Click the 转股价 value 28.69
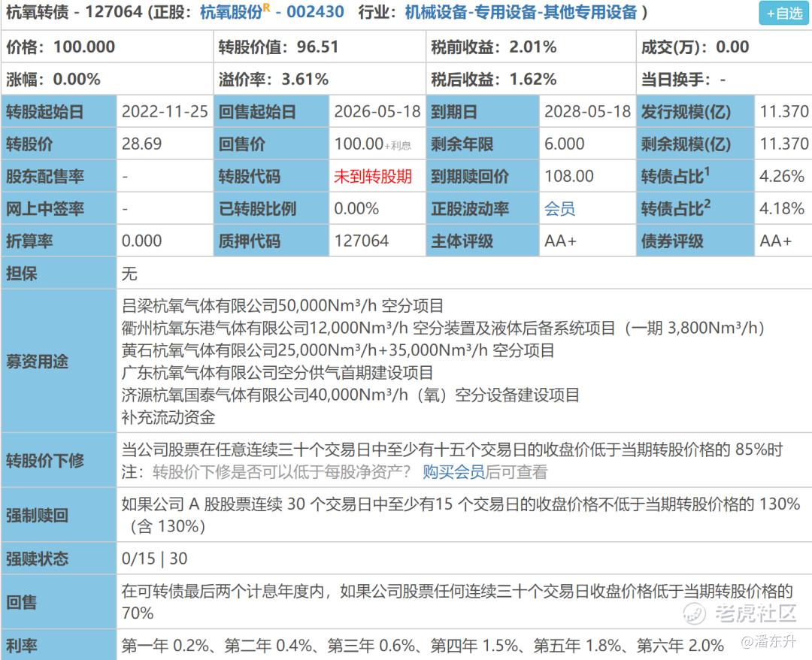This screenshot has width=812, height=660. pos(141,144)
